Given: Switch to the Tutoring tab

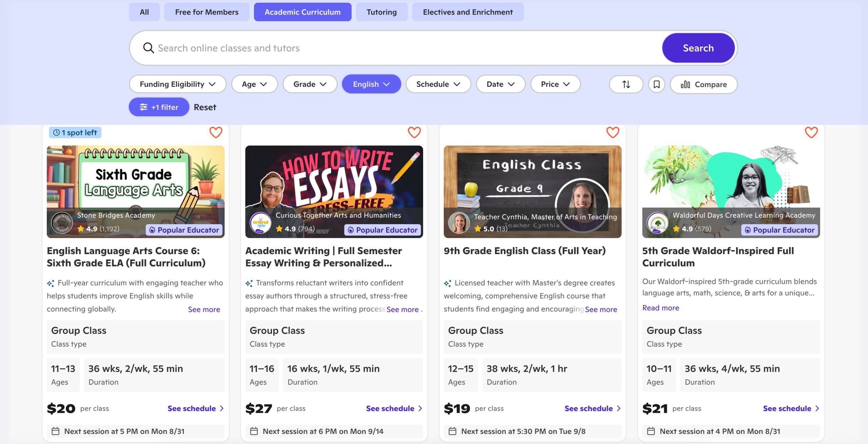Looking at the screenshot, I should (x=381, y=12).
